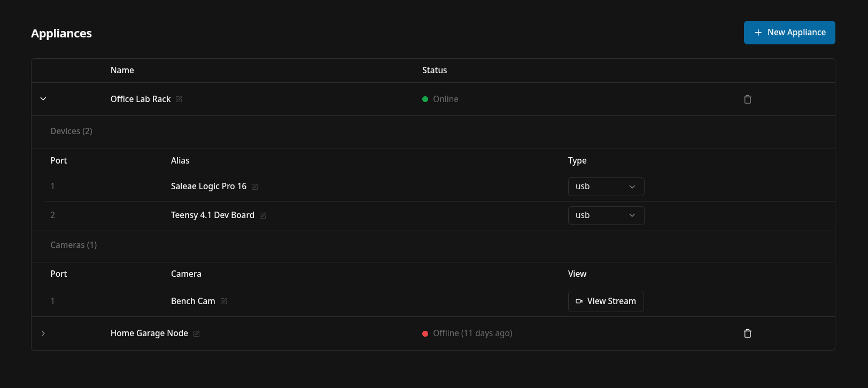Edit the Office Lab Rack name icon

(179, 99)
